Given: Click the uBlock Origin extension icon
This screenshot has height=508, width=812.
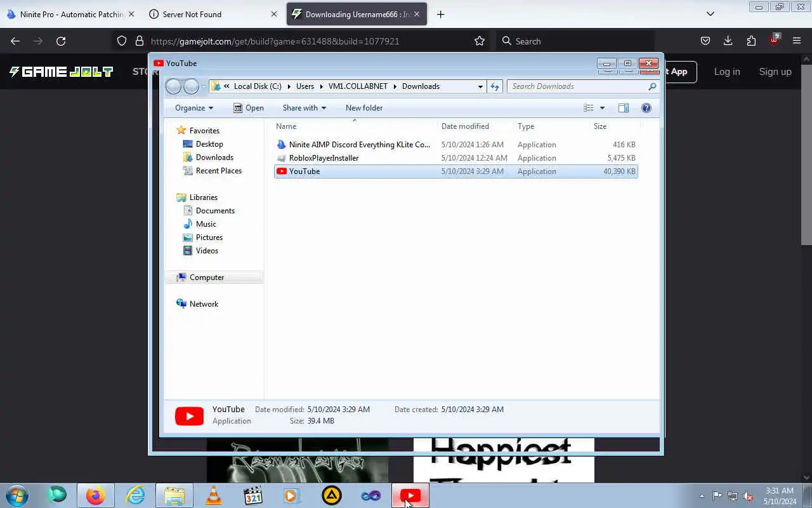Looking at the screenshot, I should coord(774,41).
